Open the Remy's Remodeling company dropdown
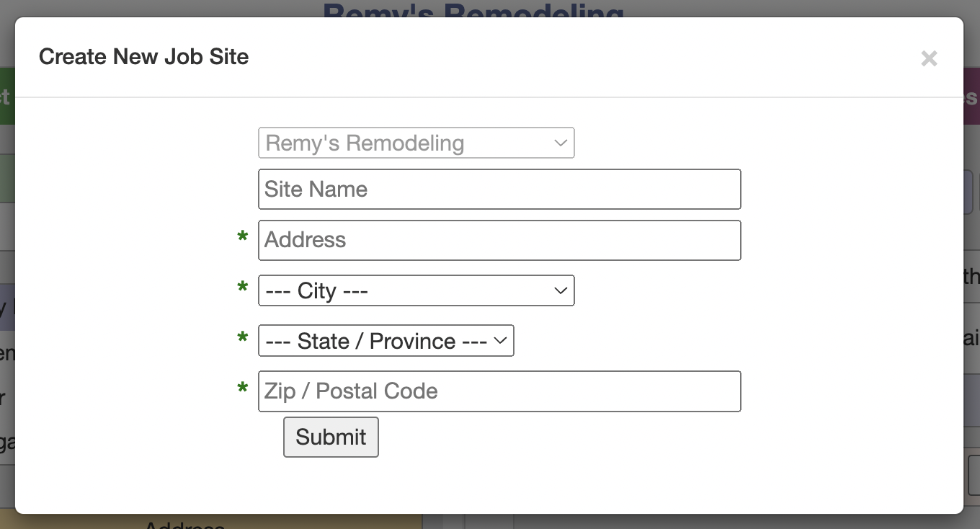The height and width of the screenshot is (529, 980). click(416, 143)
